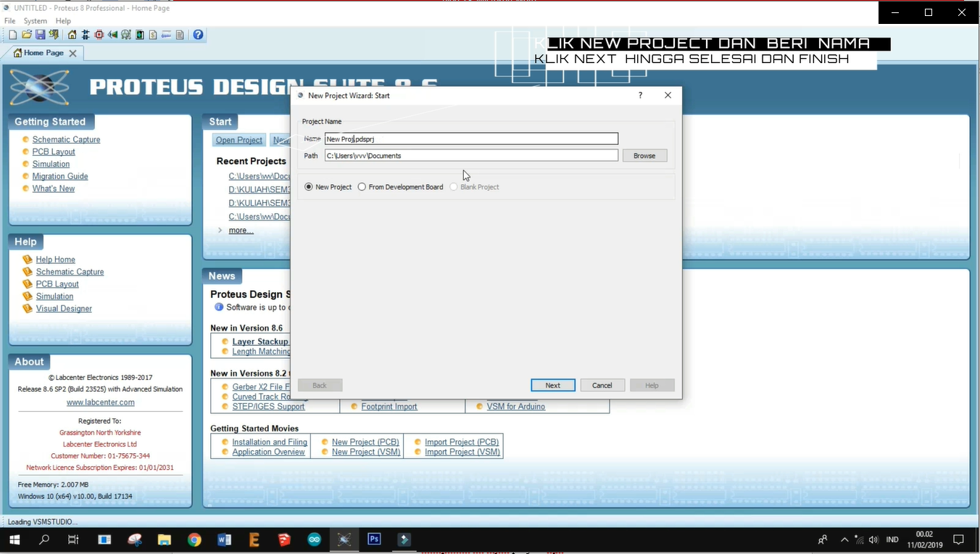Open Schematic Capture from the toolbar icon
This screenshot has height=554, width=980.
coord(86,35)
